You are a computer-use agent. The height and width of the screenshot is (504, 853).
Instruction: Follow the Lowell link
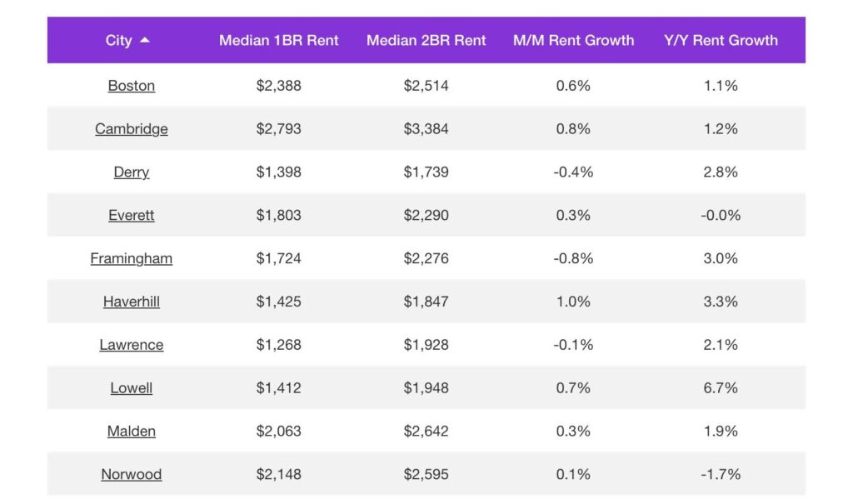point(132,388)
